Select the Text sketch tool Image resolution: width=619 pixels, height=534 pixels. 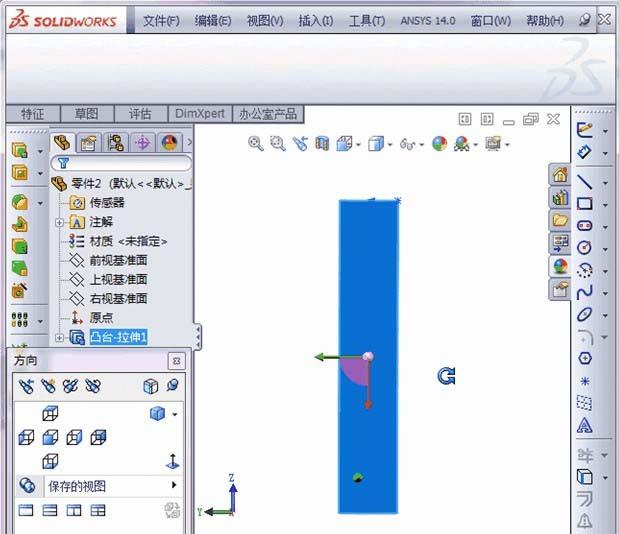click(x=585, y=425)
